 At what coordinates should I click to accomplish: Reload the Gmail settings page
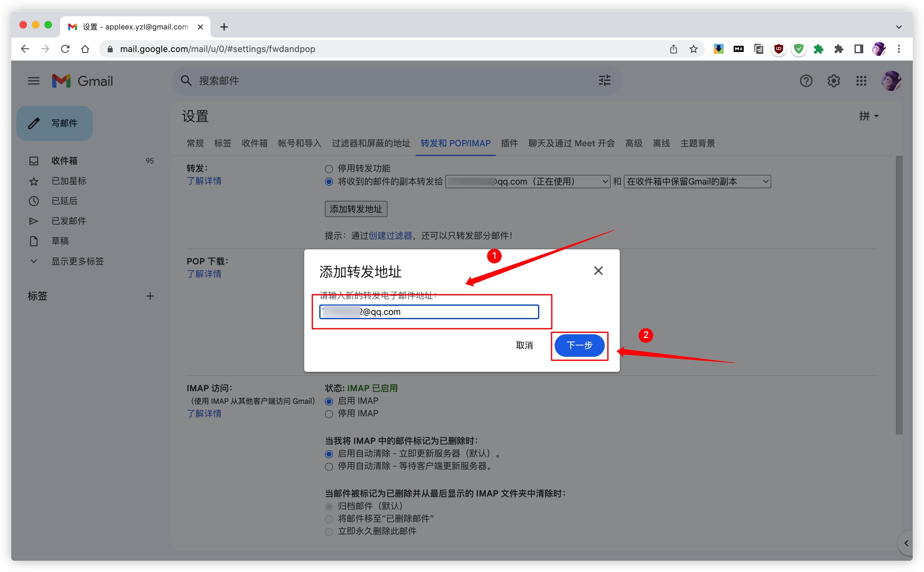tap(65, 49)
